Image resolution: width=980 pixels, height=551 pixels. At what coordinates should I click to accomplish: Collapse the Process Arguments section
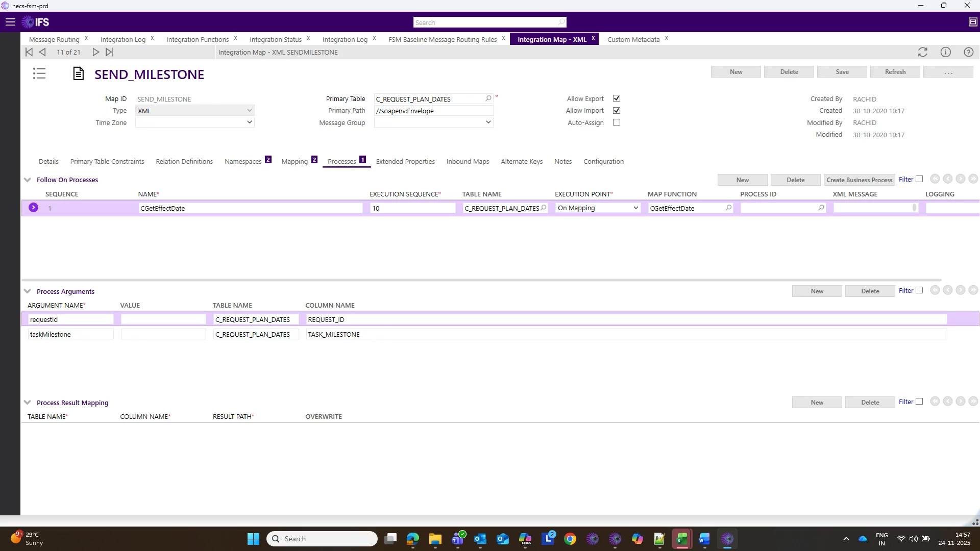coord(28,291)
